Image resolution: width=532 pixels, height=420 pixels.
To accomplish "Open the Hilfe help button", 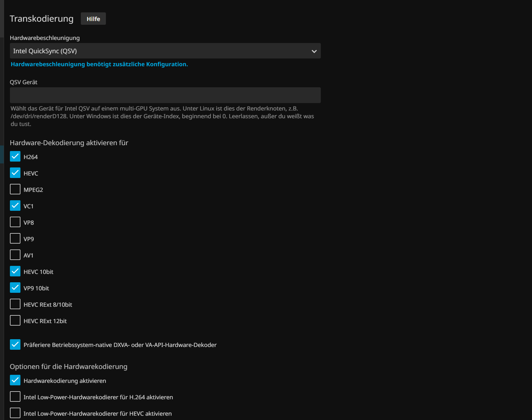I will [x=93, y=19].
